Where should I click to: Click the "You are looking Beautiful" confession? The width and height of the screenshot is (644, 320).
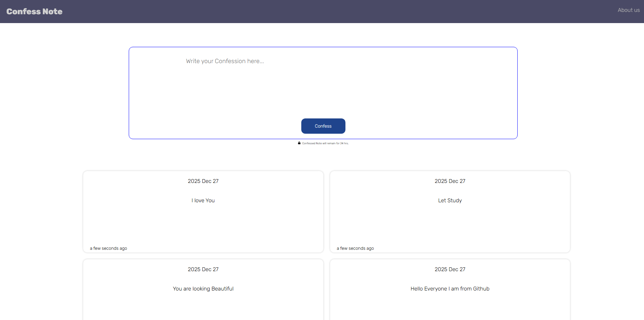click(203, 289)
